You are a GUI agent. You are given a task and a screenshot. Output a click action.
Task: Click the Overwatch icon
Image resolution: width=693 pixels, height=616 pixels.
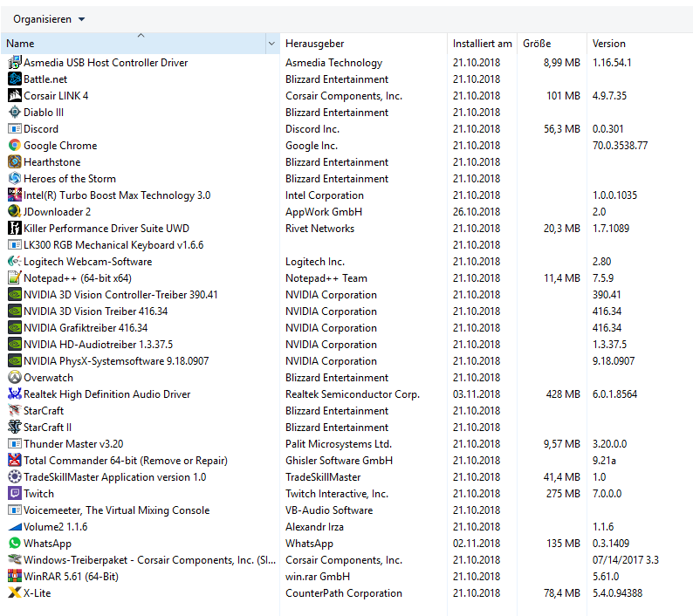click(x=15, y=378)
